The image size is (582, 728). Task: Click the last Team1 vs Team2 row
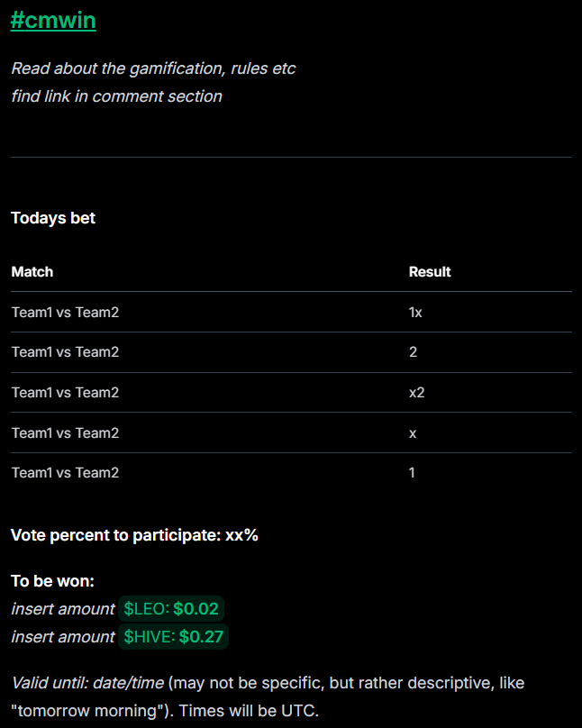292,473
